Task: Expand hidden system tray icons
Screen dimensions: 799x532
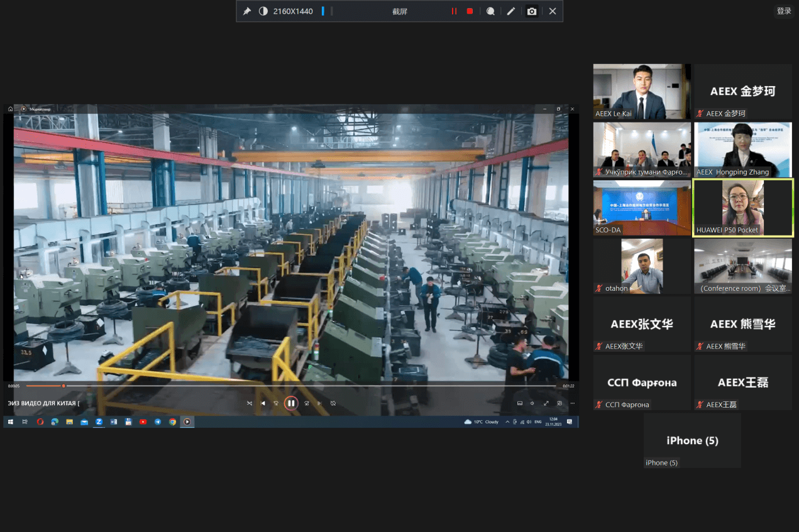Action: coord(507,422)
